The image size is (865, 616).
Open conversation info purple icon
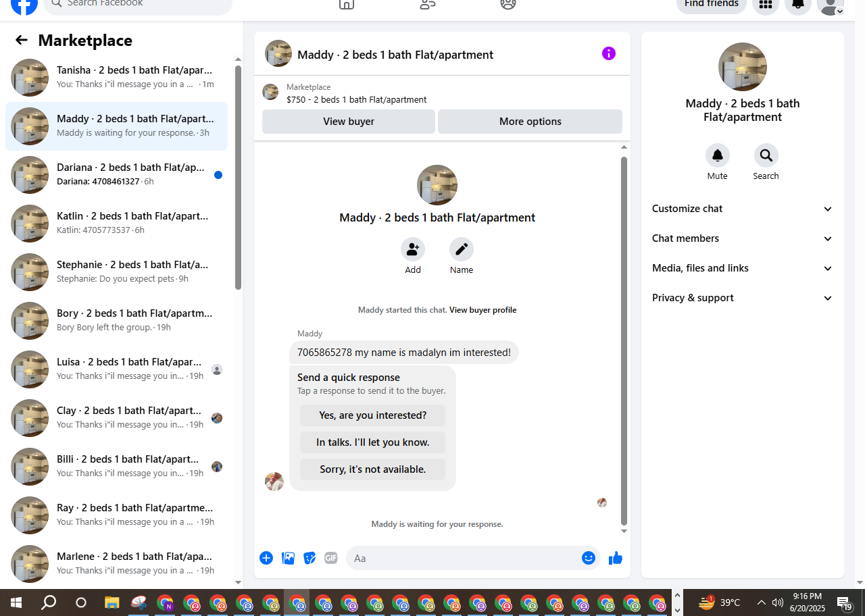(x=609, y=53)
